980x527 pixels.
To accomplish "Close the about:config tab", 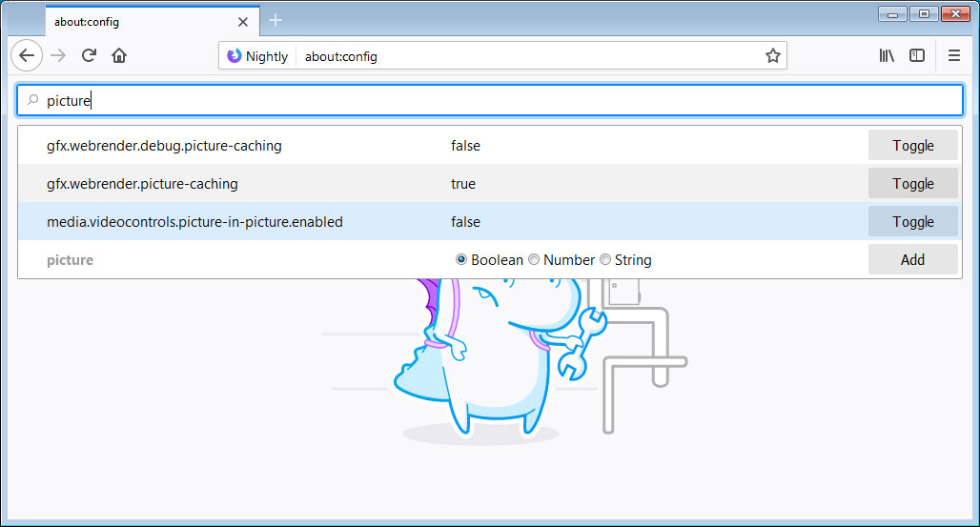I will point(244,21).
